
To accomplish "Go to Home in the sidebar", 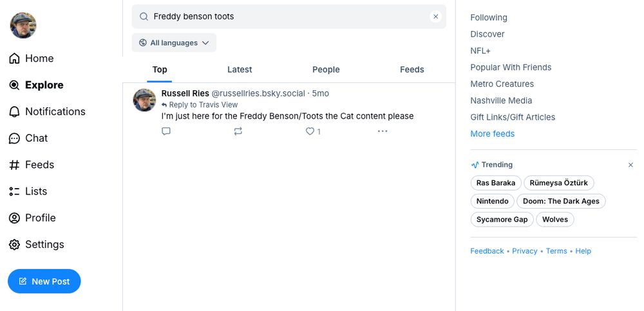I will click(39, 59).
